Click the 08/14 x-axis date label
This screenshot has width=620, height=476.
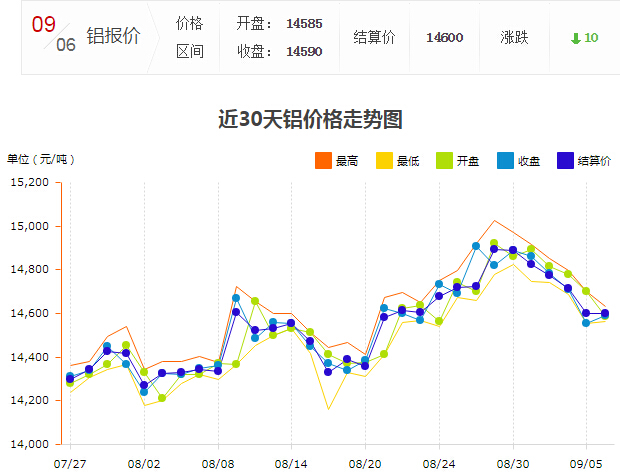(x=292, y=464)
